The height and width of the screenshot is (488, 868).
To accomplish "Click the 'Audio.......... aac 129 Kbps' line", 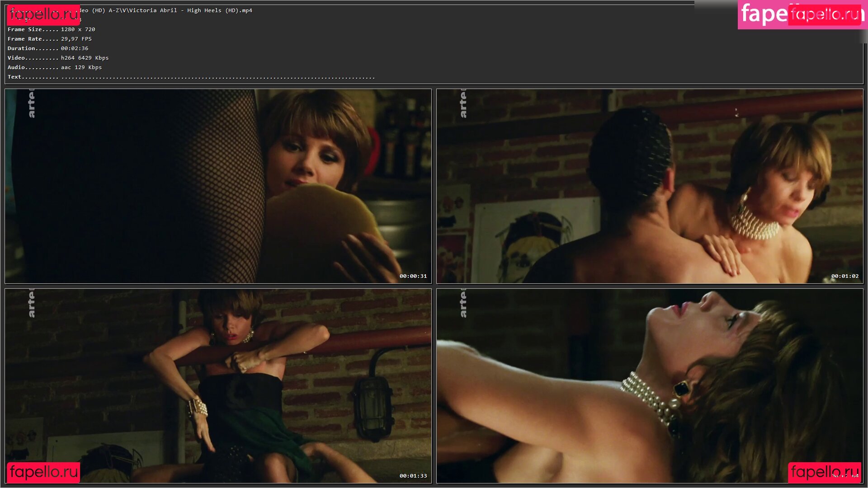I will coord(55,67).
